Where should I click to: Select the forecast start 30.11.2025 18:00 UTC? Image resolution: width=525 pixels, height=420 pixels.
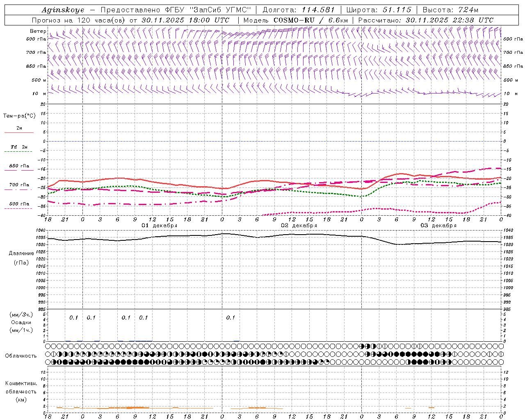point(186,20)
